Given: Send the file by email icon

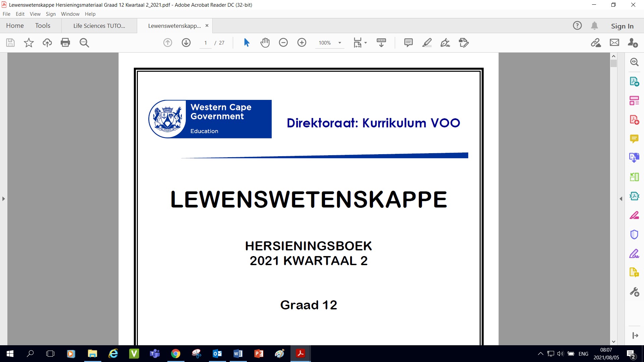Looking at the screenshot, I should coord(614,43).
